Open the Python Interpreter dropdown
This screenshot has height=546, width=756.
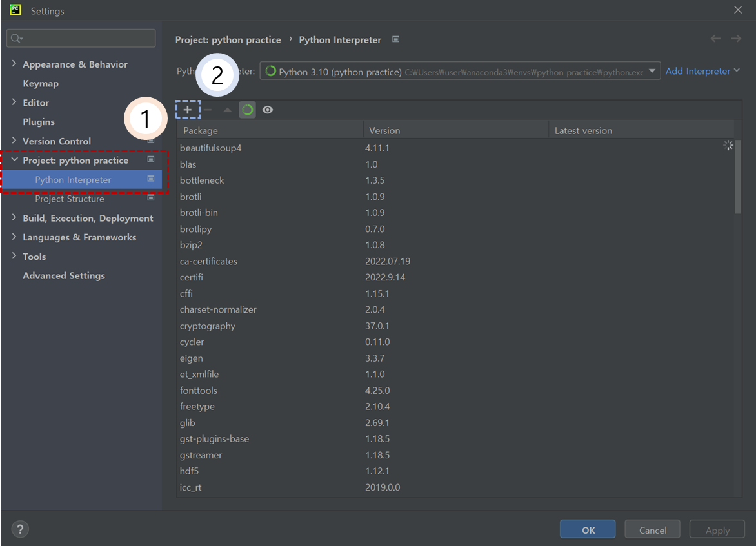[x=460, y=72]
